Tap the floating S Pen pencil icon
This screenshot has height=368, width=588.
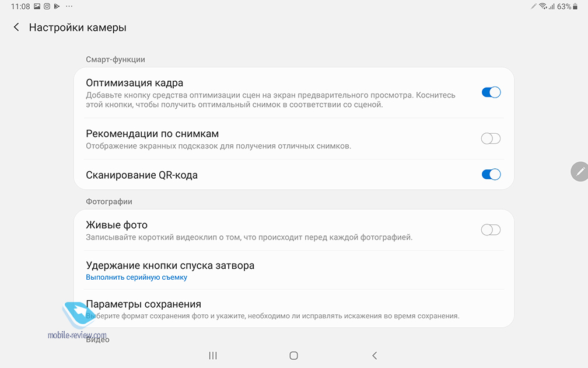tap(580, 172)
